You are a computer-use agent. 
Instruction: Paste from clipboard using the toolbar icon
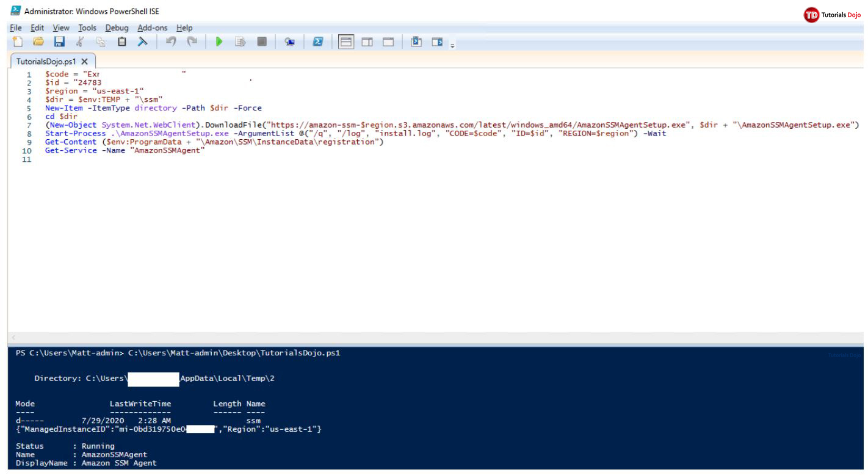click(x=122, y=42)
